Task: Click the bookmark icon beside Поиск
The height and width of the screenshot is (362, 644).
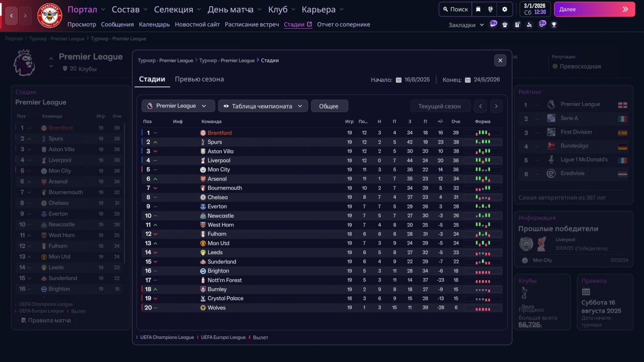Action: tap(478, 9)
